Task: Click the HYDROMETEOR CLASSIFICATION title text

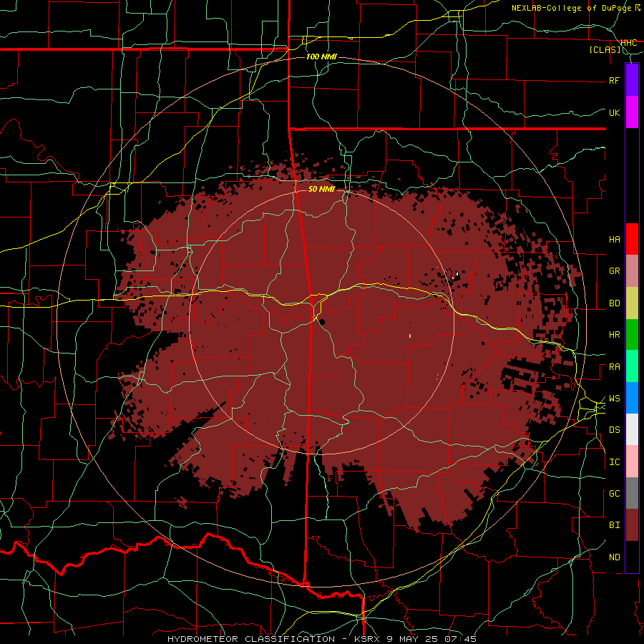Action: [x=251, y=639]
